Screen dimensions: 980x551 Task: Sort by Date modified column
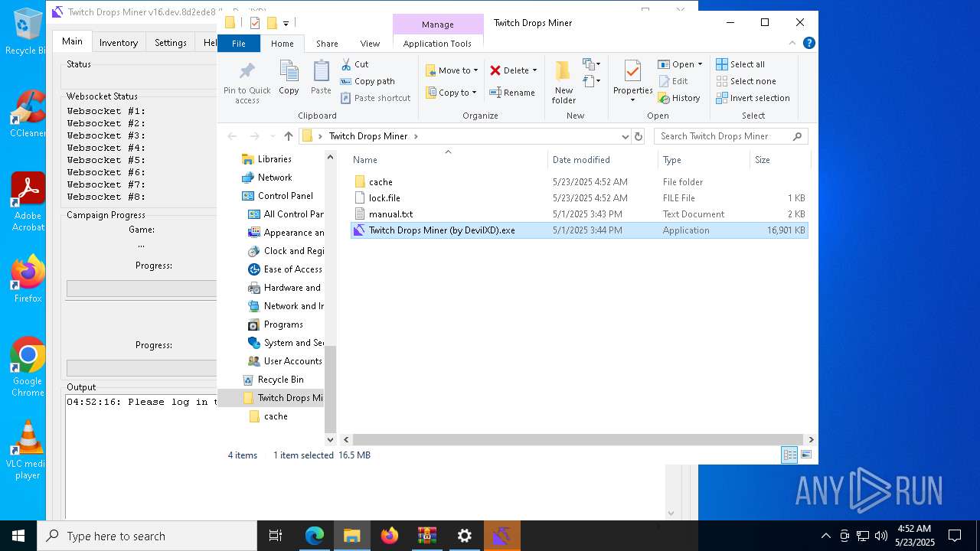pos(603,159)
